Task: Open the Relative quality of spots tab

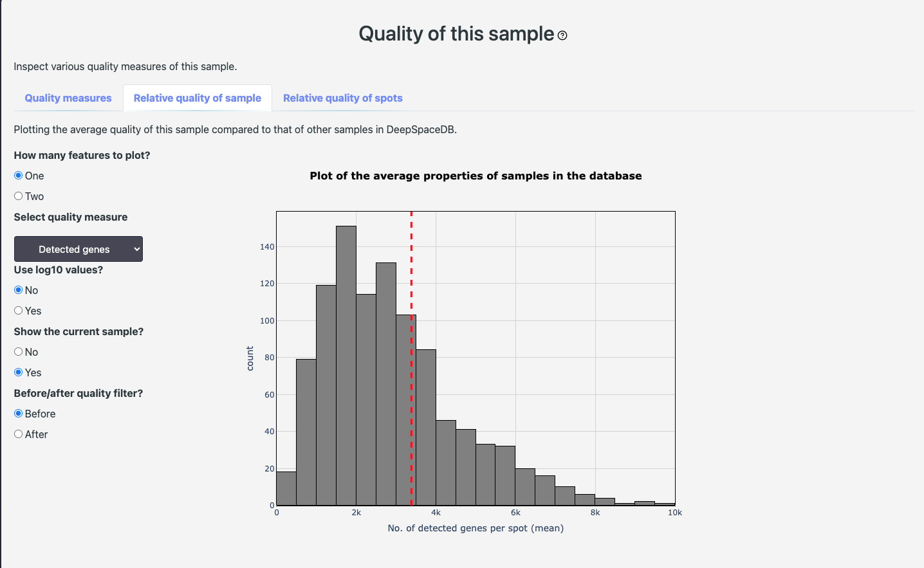Action: tap(342, 98)
